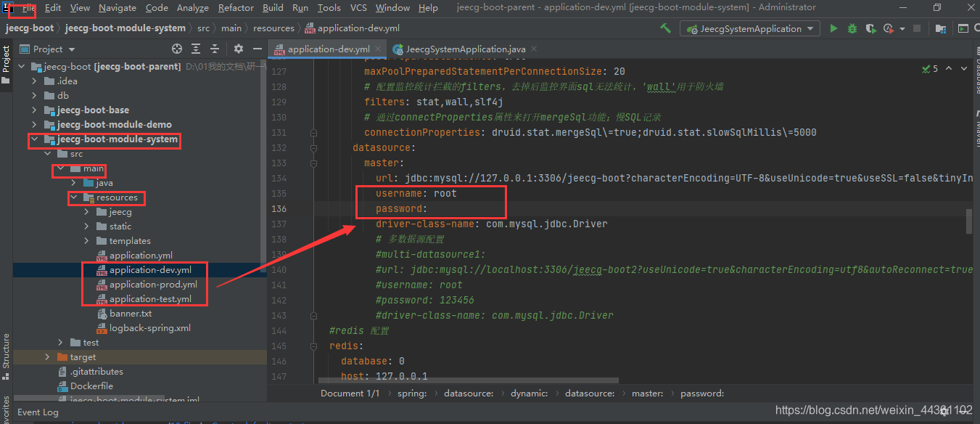This screenshot has width=980, height=424.
Task: Expand the target folder
Action: (x=47, y=356)
